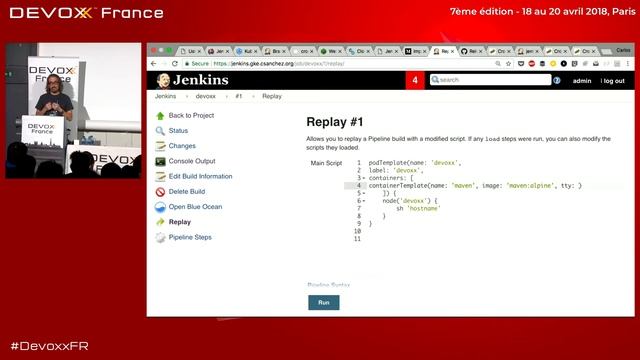Image resolution: width=640 pixels, height=360 pixels.
Task: Click the Jenkins butler logo icon
Action: (163, 81)
